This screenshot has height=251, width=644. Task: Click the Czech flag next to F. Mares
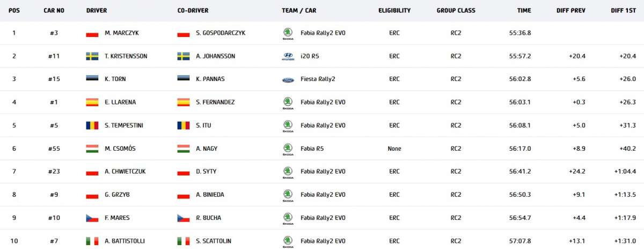(92, 218)
